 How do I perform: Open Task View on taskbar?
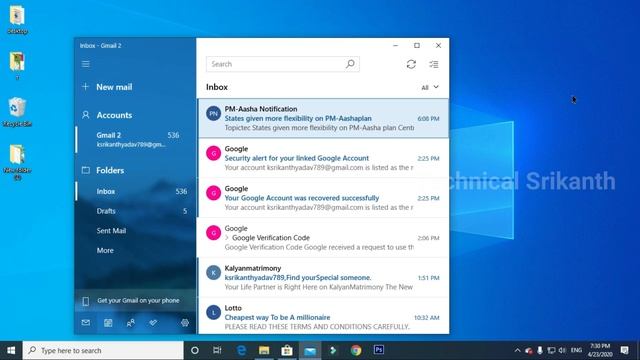coord(217,350)
